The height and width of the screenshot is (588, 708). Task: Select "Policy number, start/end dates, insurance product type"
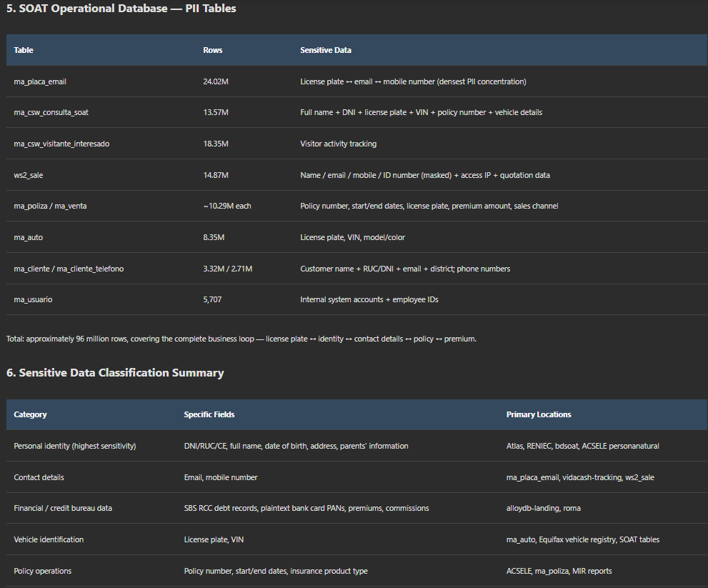click(276, 571)
